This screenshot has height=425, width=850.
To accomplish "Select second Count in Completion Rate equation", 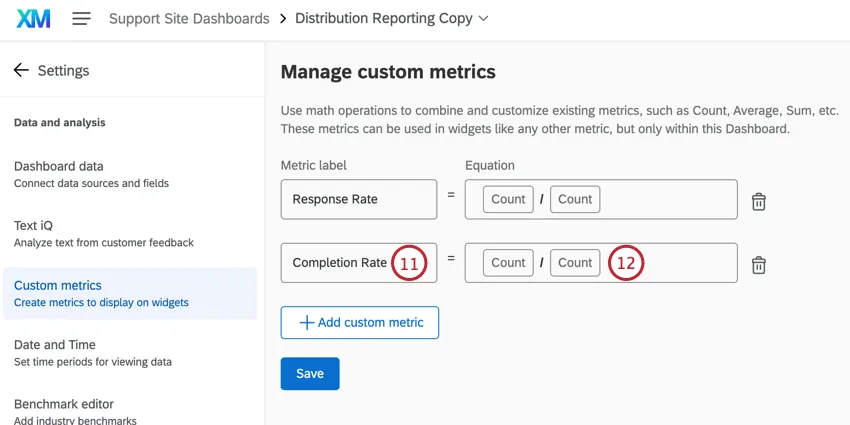I will (x=575, y=263).
